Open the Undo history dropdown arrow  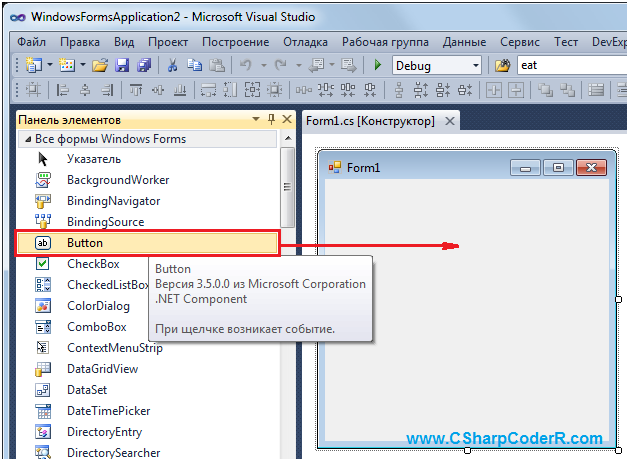point(264,65)
